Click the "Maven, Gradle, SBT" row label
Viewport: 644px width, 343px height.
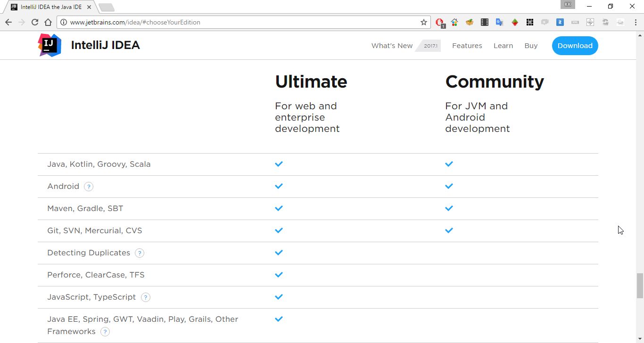[85, 209]
